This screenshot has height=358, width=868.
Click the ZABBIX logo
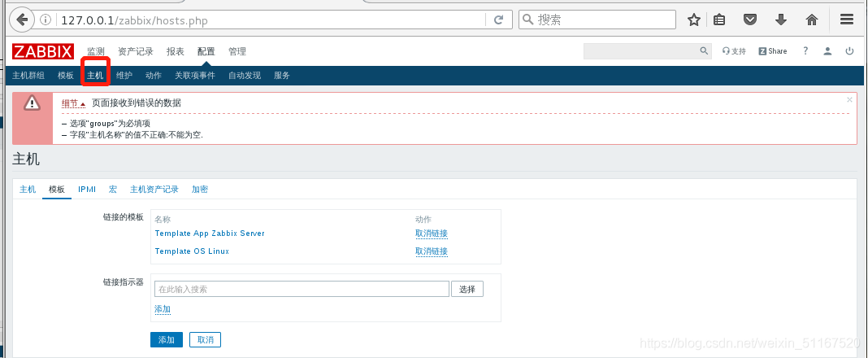pos(43,51)
